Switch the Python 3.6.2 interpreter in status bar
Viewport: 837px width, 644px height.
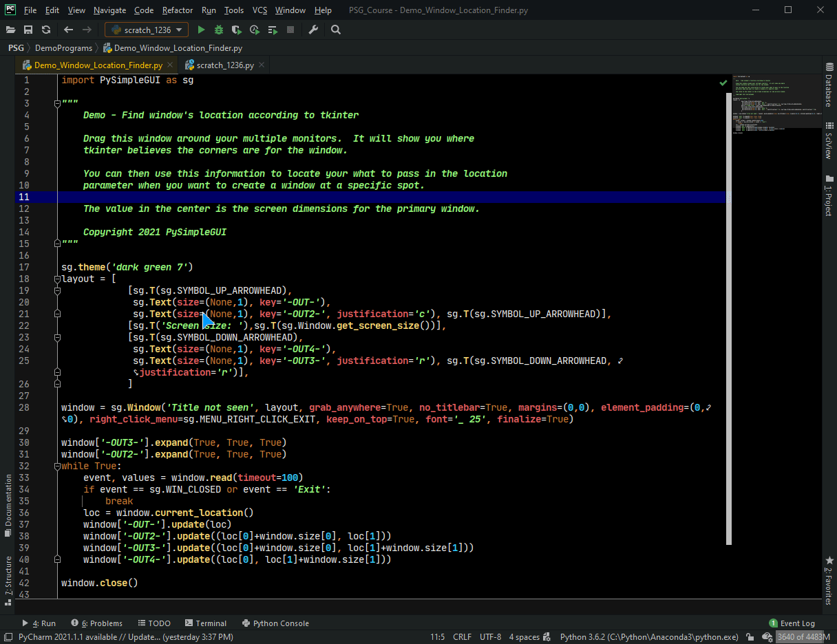coord(649,637)
